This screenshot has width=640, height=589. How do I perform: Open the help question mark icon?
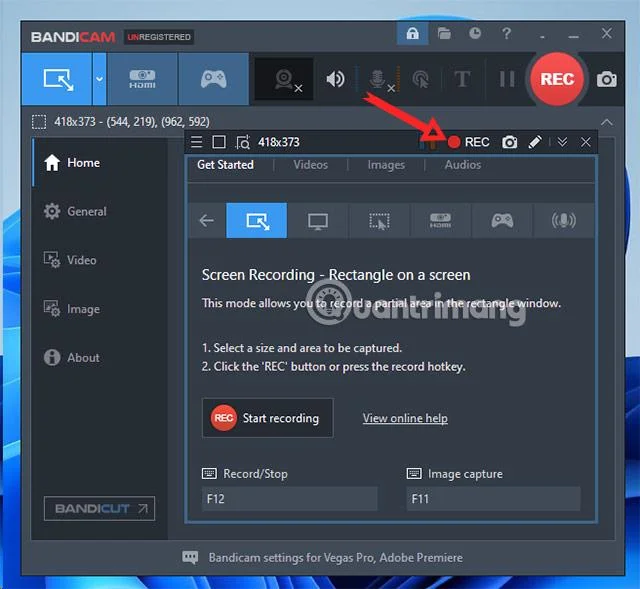coord(507,33)
